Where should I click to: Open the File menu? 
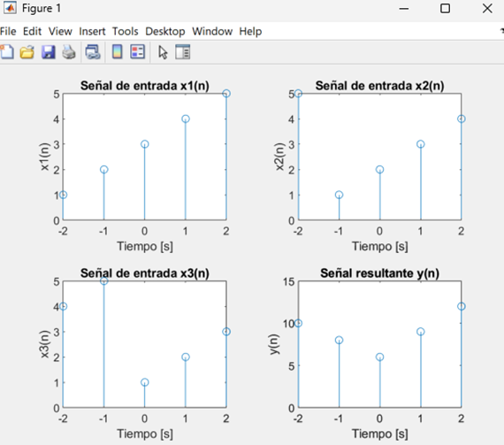coord(8,31)
